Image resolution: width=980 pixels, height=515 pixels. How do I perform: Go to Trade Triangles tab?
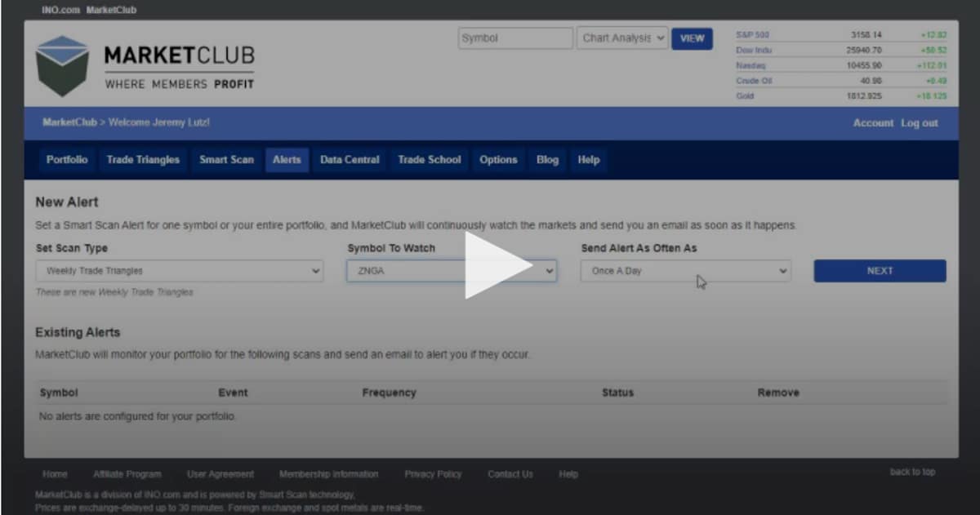[x=143, y=160]
